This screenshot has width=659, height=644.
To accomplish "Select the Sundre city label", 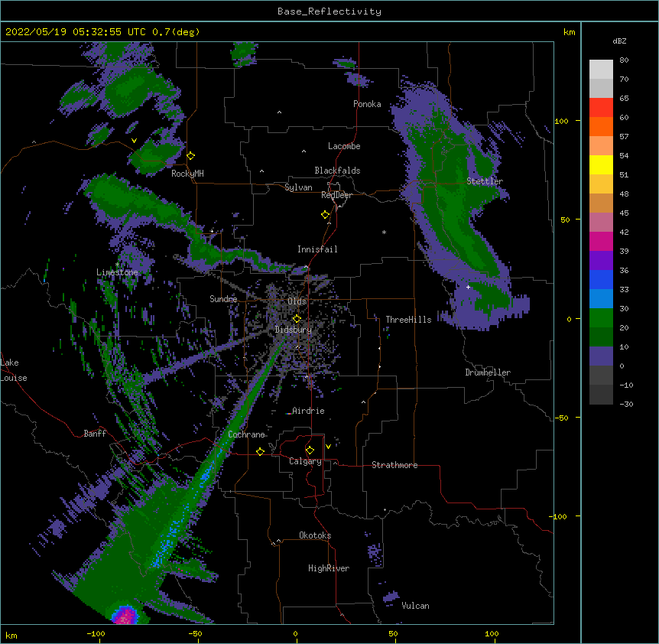I will pyautogui.click(x=223, y=299).
